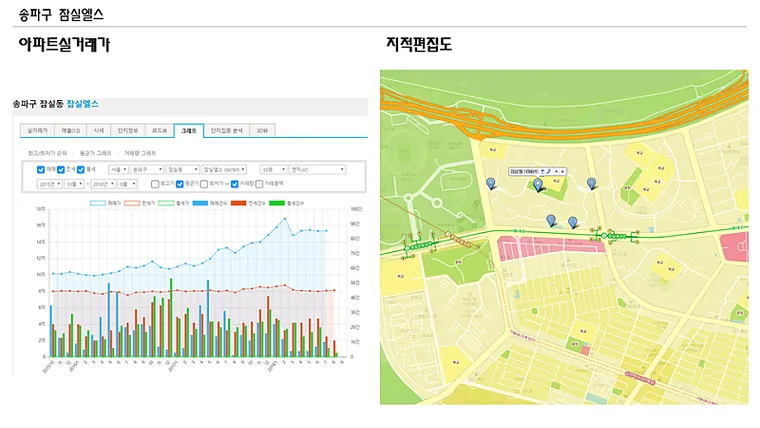Click the blue marker icon in map tooltip
Image resolution: width=760 pixels, height=428 pixels.
point(542,172)
